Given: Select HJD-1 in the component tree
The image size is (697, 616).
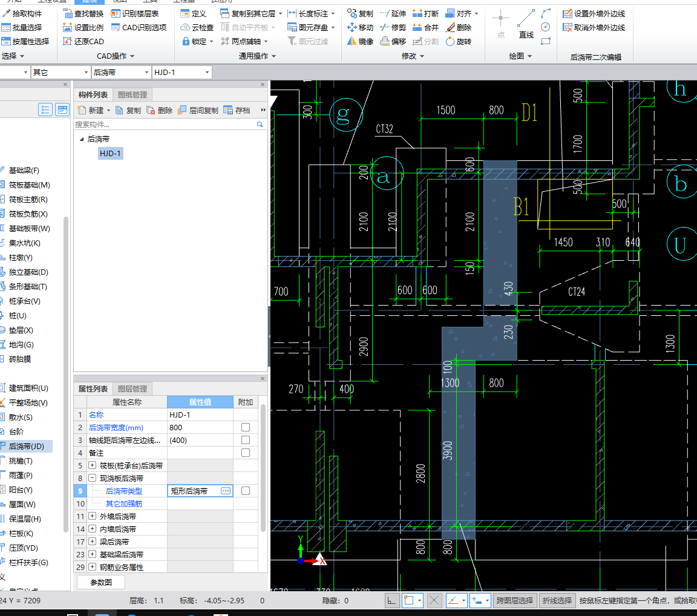Looking at the screenshot, I should tap(110, 153).
